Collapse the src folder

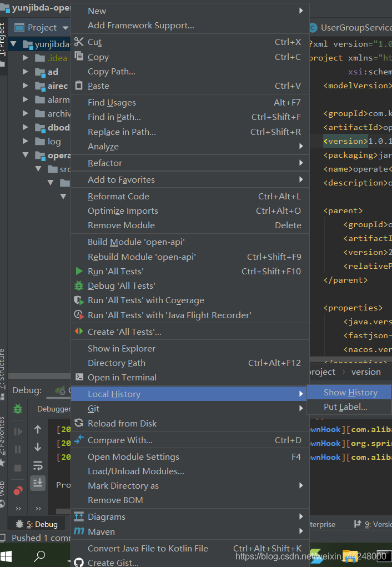(x=38, y=169)
